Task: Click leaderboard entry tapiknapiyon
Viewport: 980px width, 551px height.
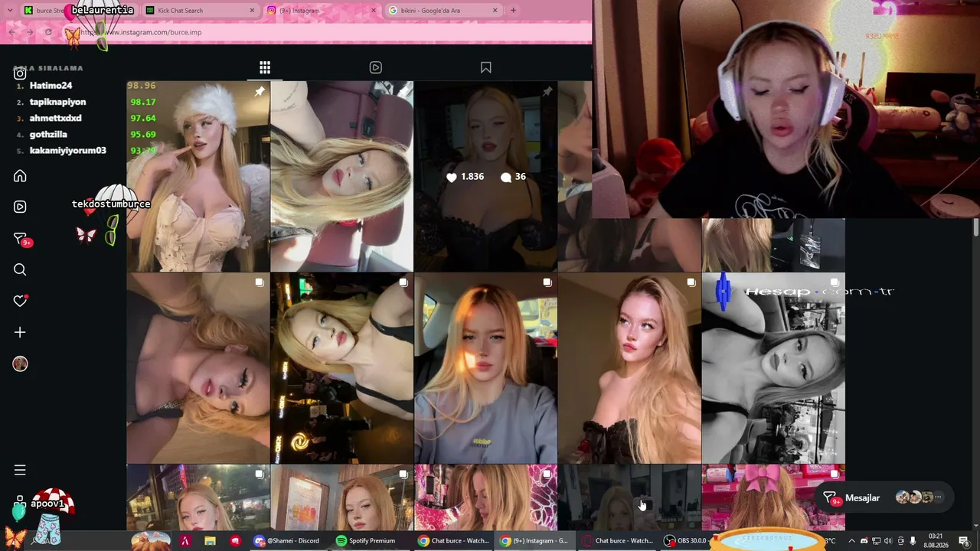Action: [x=57, y=102]
